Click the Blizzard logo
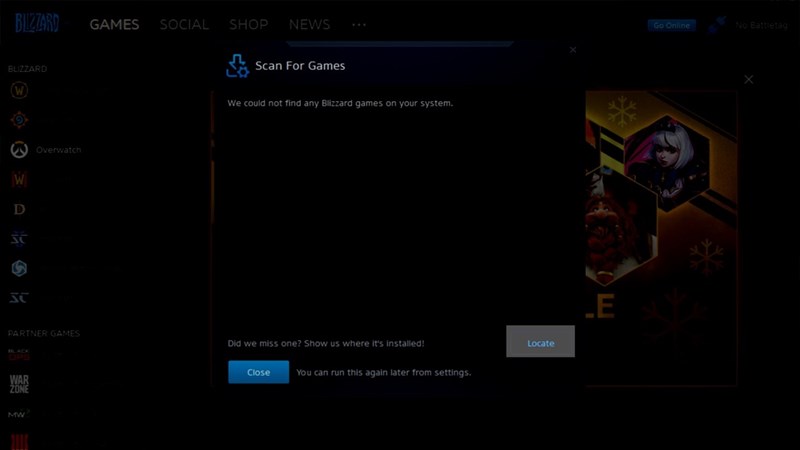 pos(37,23)
